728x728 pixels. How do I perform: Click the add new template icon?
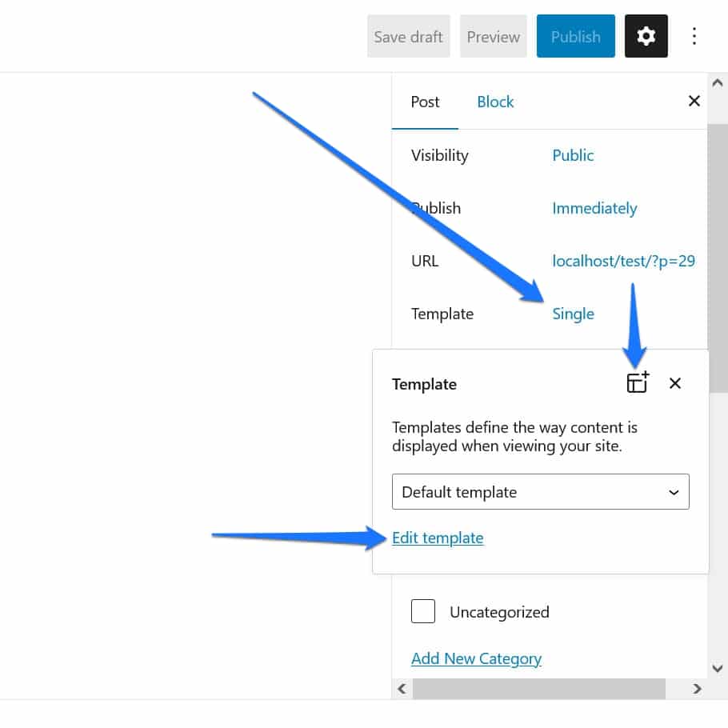pyautogui.click(x=638, y=382)
